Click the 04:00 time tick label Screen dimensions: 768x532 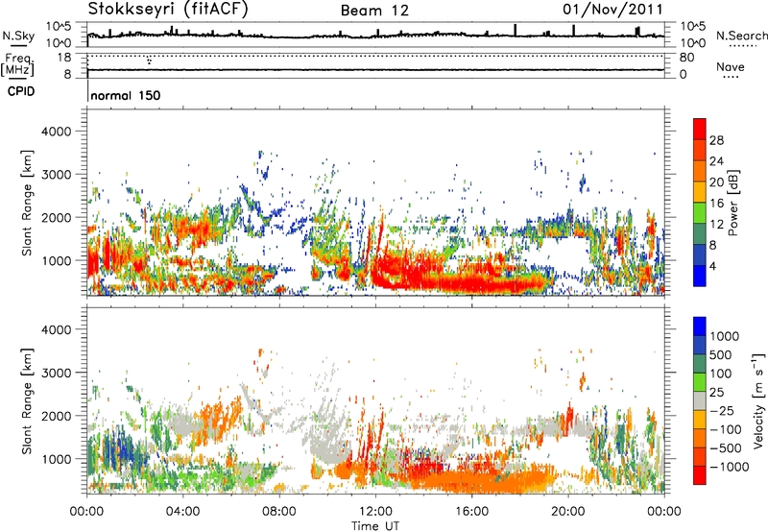(182, 512)
